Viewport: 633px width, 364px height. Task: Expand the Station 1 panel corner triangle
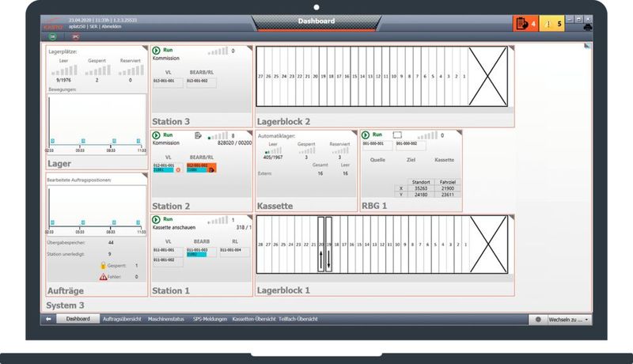[249, 218]
